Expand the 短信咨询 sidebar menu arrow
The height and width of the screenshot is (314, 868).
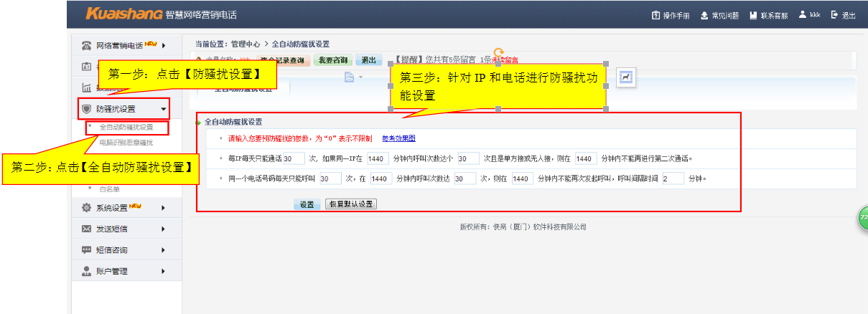tap(164, 250)
